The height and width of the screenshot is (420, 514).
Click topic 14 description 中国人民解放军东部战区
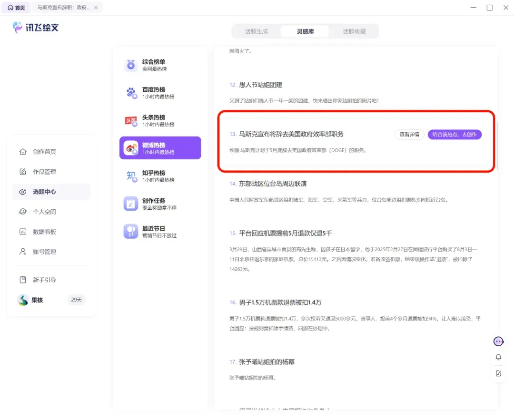click(x=339, y=200)
